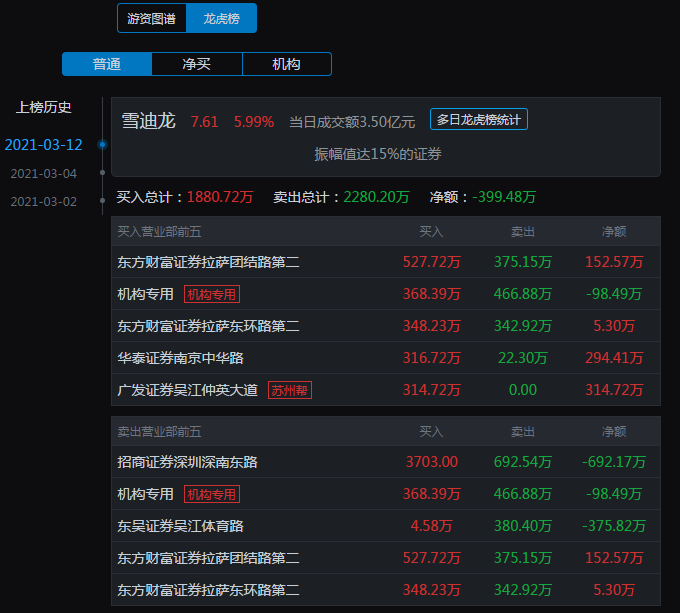Click 净额 column header in buy table
This screenshot has width=680, height=613.
(614, 232)
